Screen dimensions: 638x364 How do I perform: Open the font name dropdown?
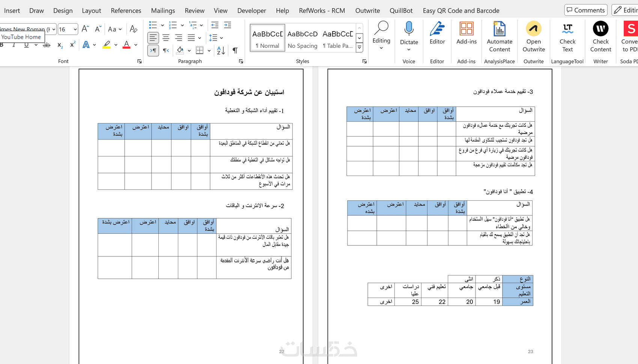point(54,29)
